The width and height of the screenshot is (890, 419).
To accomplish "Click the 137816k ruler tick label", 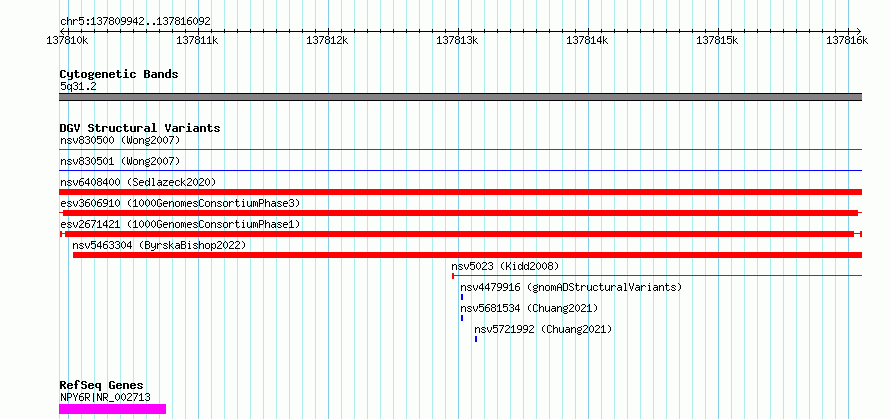I will (847, 40).
